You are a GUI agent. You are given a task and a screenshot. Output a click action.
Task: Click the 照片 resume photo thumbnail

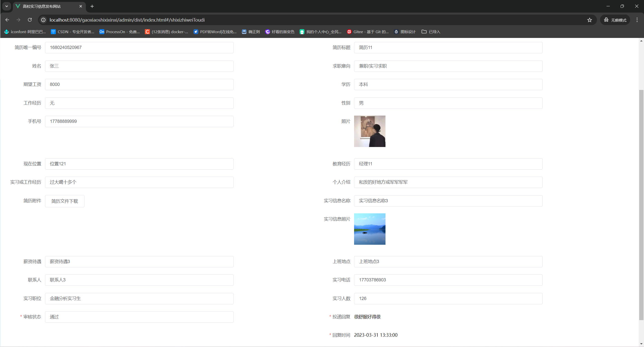coord(369,131)
